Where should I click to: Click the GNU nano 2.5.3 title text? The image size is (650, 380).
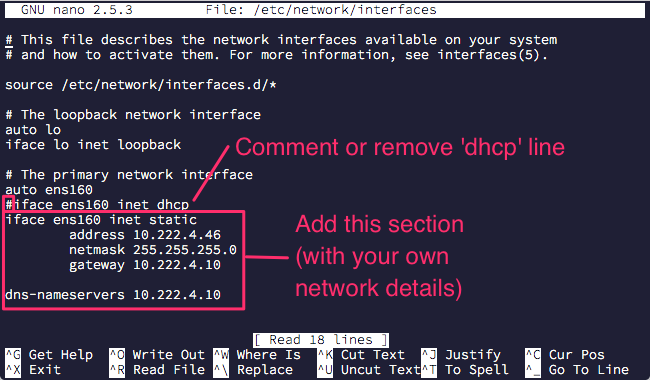[x=77, y=10]
